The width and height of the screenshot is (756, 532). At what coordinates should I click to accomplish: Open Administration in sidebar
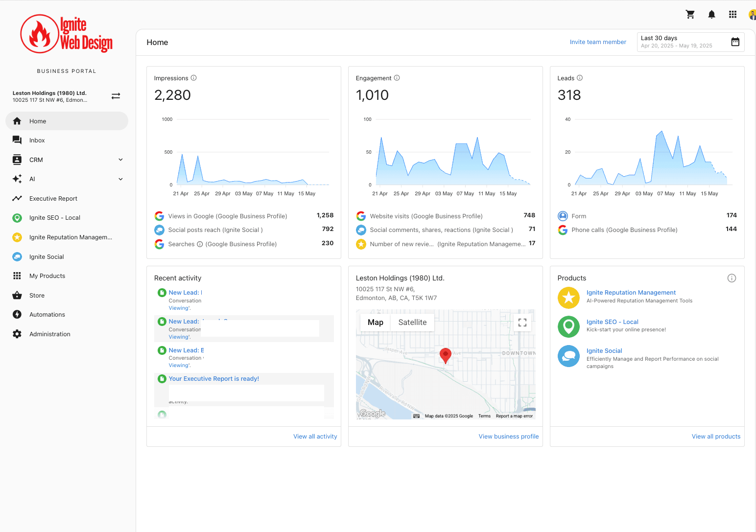[x=67, y=334]
